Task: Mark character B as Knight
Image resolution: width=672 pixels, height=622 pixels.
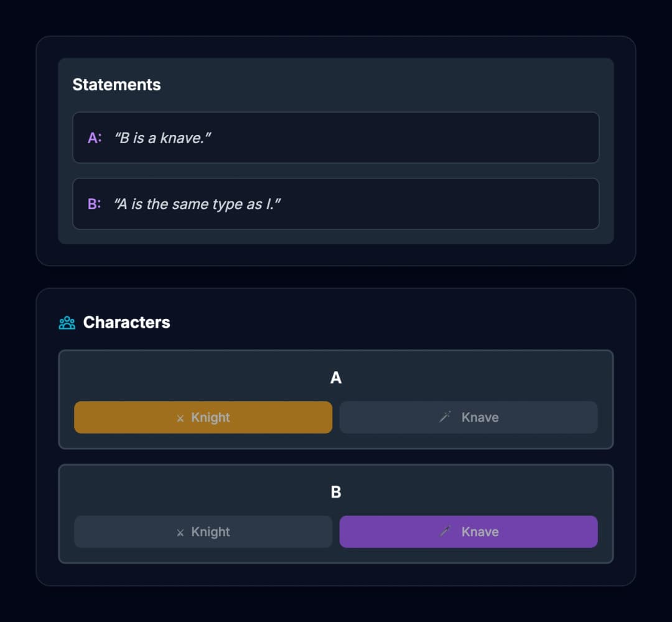Action: click(x=203, y=532)
